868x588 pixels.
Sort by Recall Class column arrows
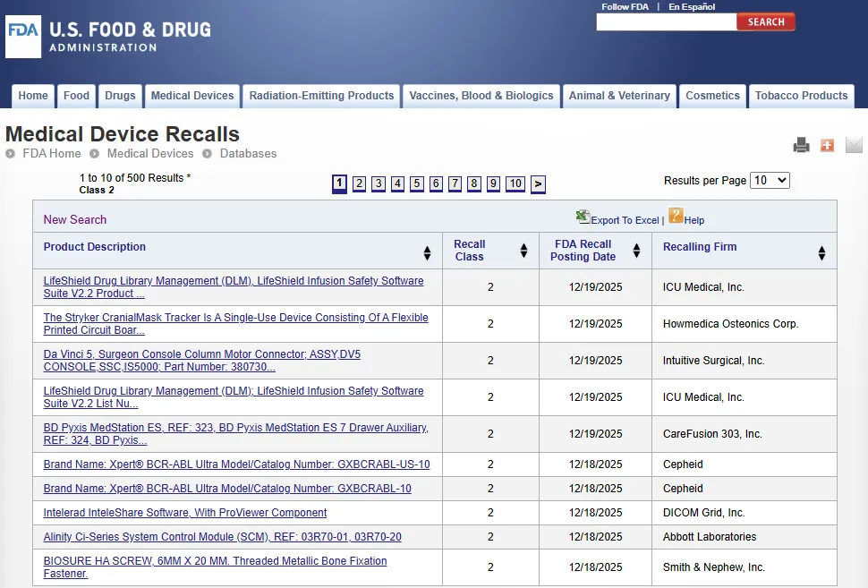(x=523, y=251)
